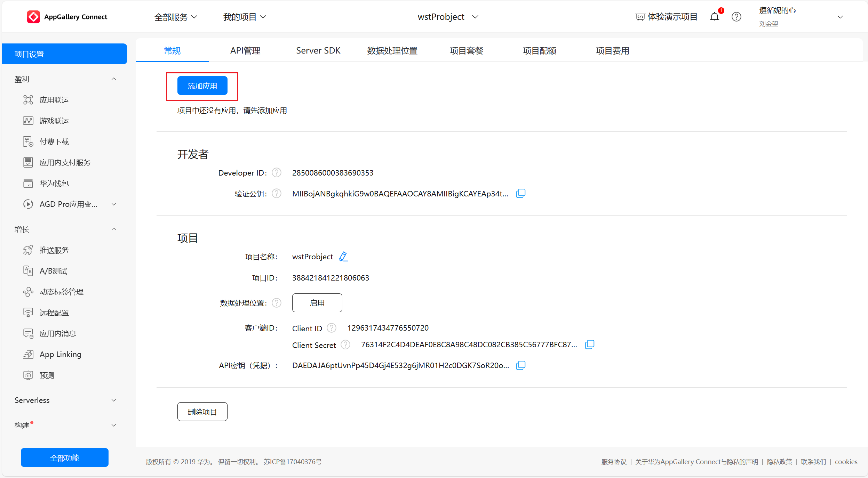Expand the AGD Pro应用变... submenu chevron
Image resolution: width=868 pixels, height=478 pixels.
[114, 204]
